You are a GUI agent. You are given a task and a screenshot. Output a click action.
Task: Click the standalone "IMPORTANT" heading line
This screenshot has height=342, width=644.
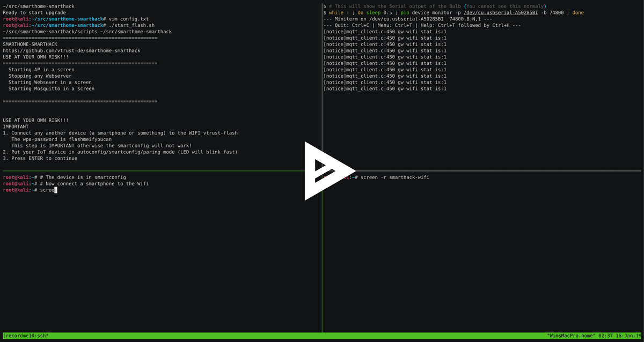coord(16,127)
